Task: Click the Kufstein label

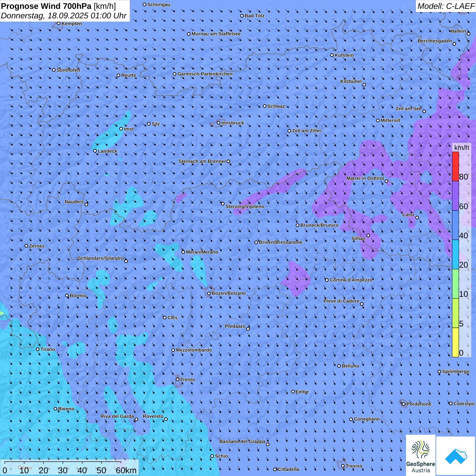Action: 344,55
